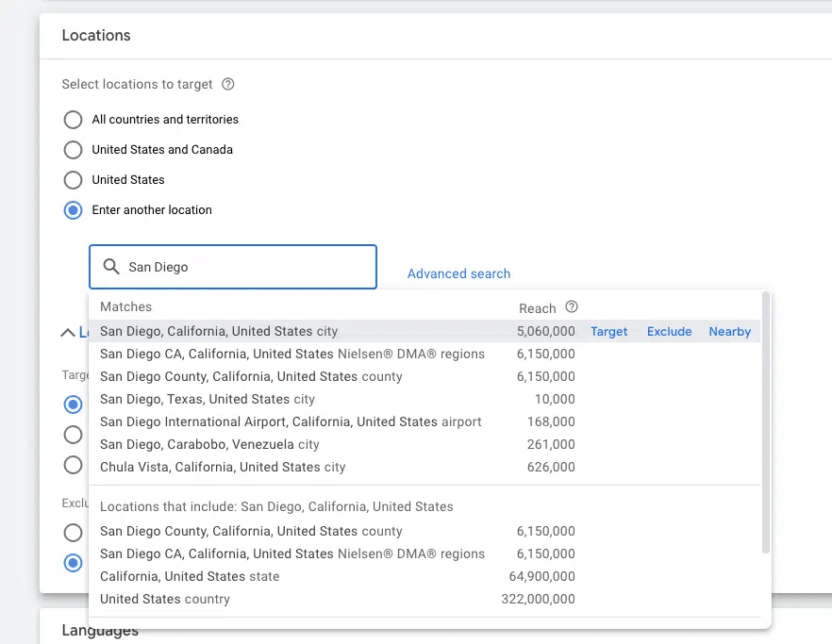Image resolution: width=832 pixels, height=644 pixels.
Task: Select United States and Canada radio
Action: coord(73,150)
